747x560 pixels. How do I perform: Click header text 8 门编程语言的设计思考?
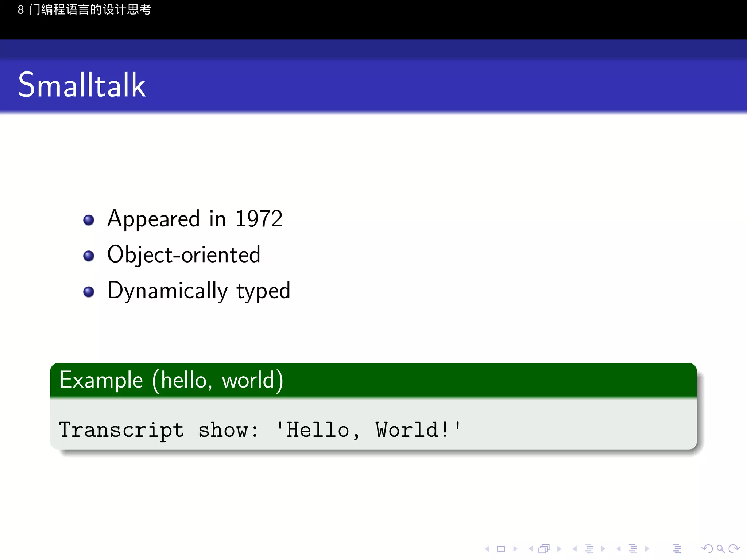[x=84, y=9]
